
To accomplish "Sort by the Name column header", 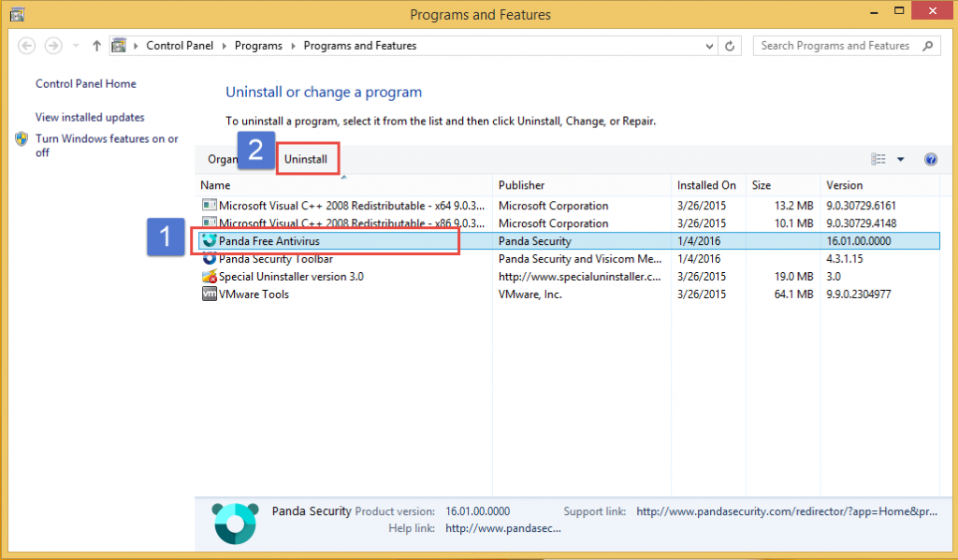I will (343, 185).
